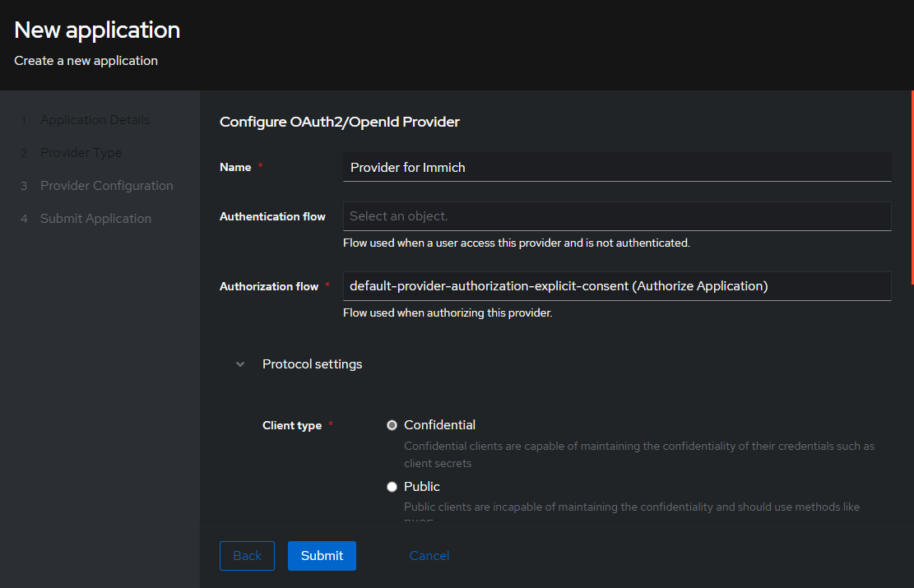Click the Select an object placeholder field
The width and height of the screenshot is (914, 588).
pyautogui.click(x=617, y=216)
